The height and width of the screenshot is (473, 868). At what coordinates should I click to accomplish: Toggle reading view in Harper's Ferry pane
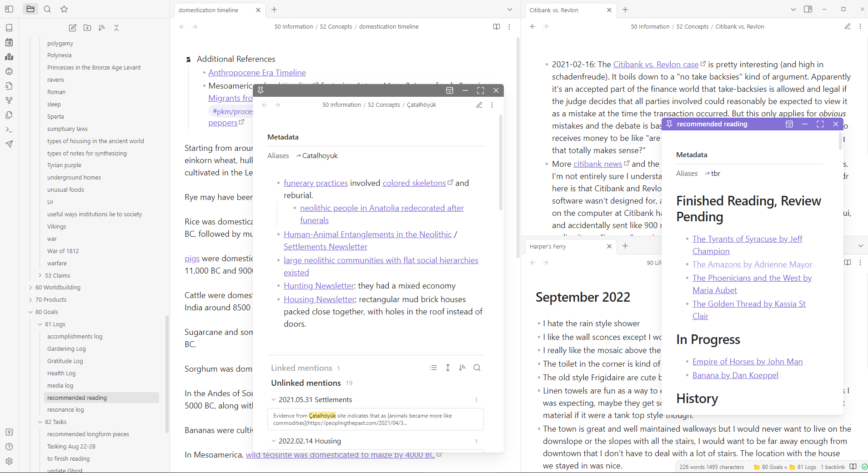point(848,263)
